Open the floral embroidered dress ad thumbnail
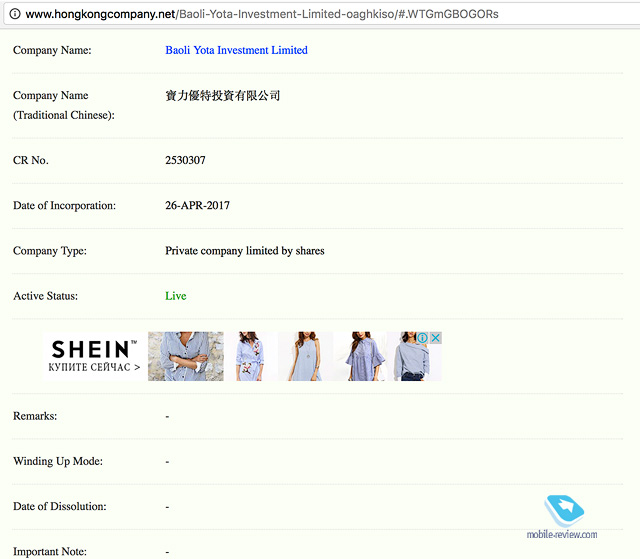 coord(250,356)
